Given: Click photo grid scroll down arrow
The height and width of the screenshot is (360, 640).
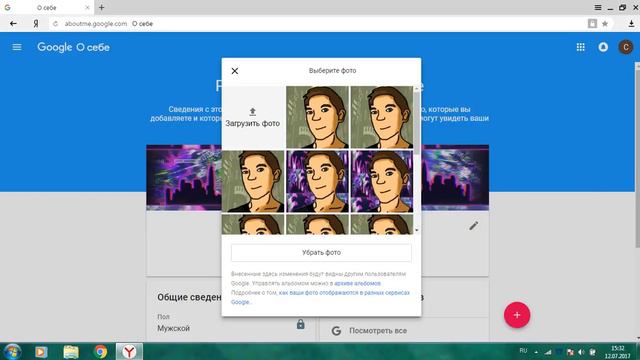Looking at the screenshot, I should (x=416, y=231).
